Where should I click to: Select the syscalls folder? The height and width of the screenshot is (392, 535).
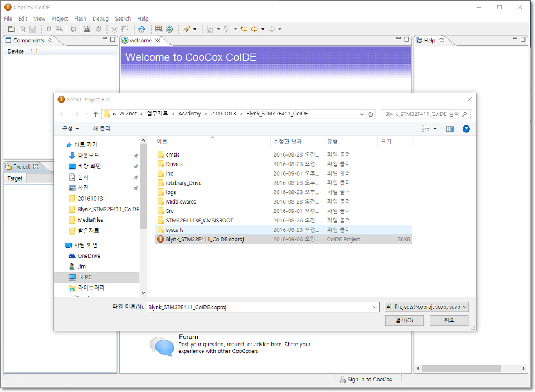pos(284,230)
